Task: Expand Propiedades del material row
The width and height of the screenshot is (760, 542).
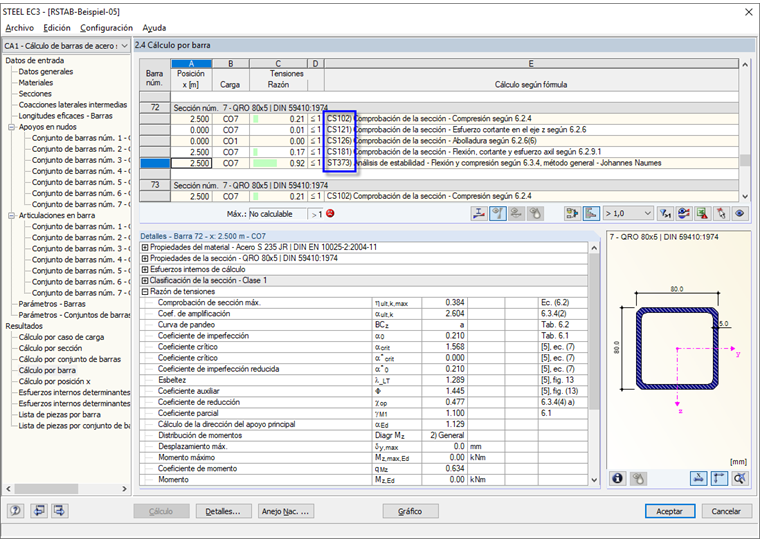Action: (144, 247)
